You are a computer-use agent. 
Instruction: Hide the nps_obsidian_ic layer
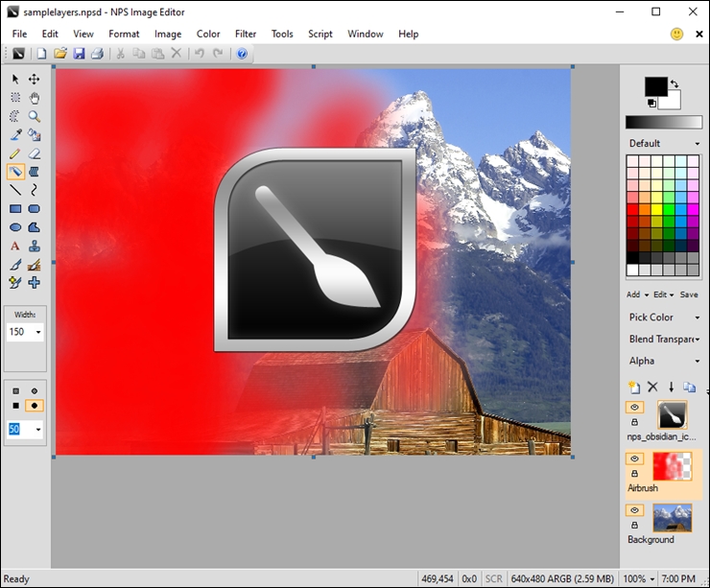(634, 407)
